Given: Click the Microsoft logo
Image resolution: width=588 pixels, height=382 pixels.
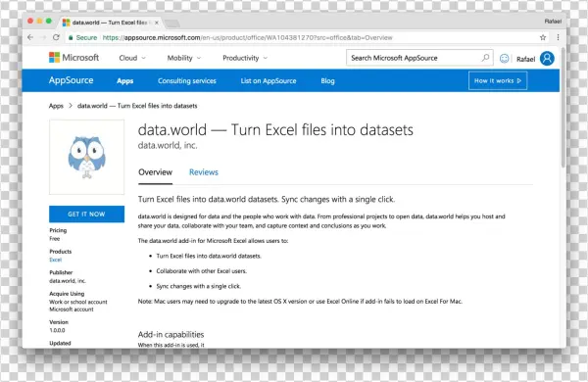Looking at the screenshot, I should 73,58.
